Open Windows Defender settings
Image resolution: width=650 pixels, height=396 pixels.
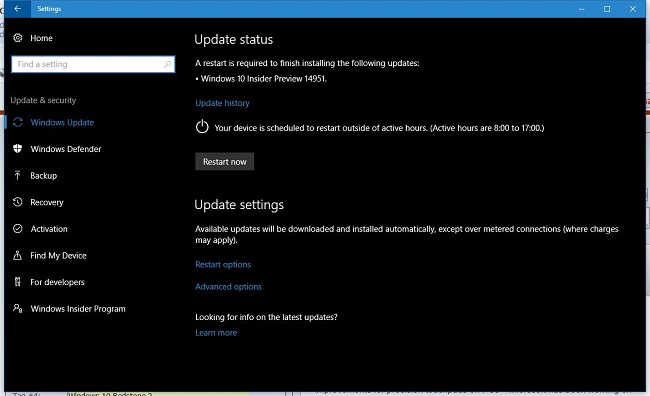pos(66,149)
